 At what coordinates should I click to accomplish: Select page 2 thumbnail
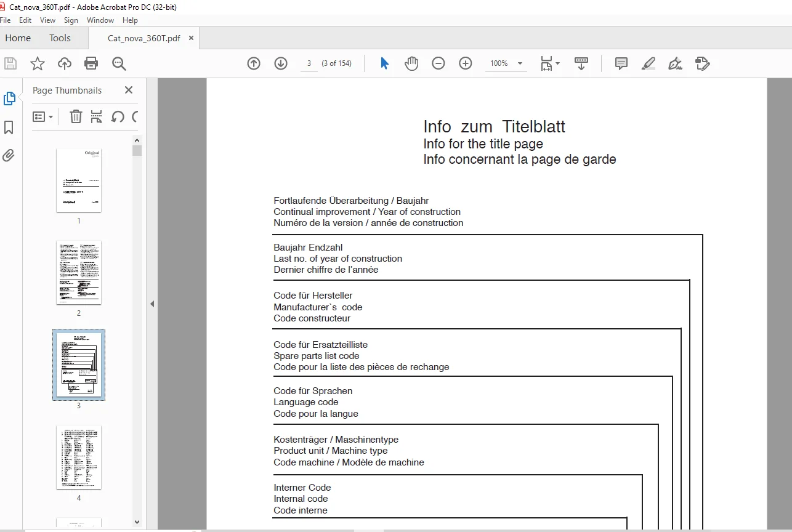coord(79,272)
